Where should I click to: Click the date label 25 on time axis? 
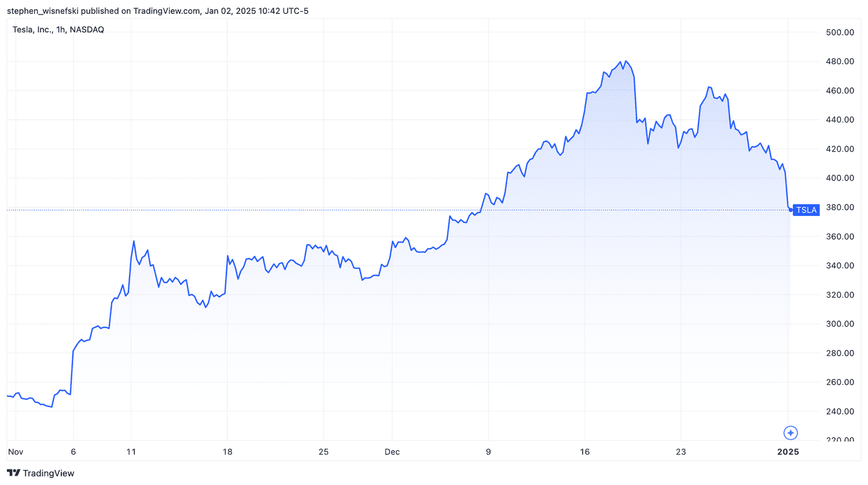tap(323, 452)
